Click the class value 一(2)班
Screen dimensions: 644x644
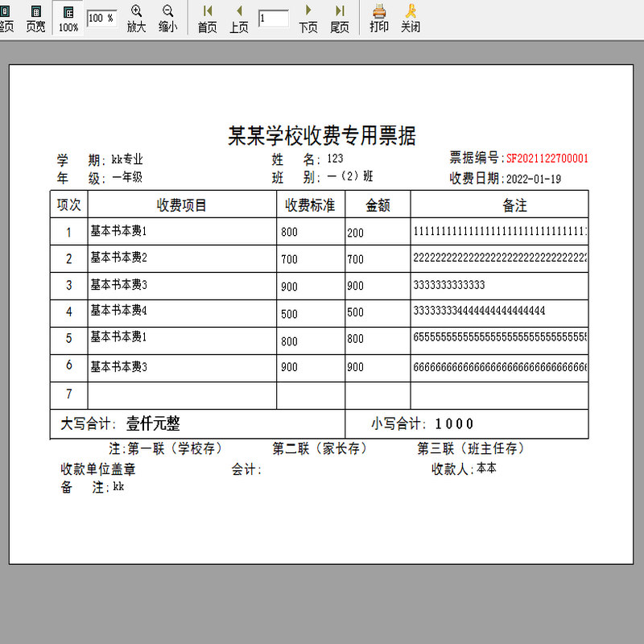(x=350, y=176)
